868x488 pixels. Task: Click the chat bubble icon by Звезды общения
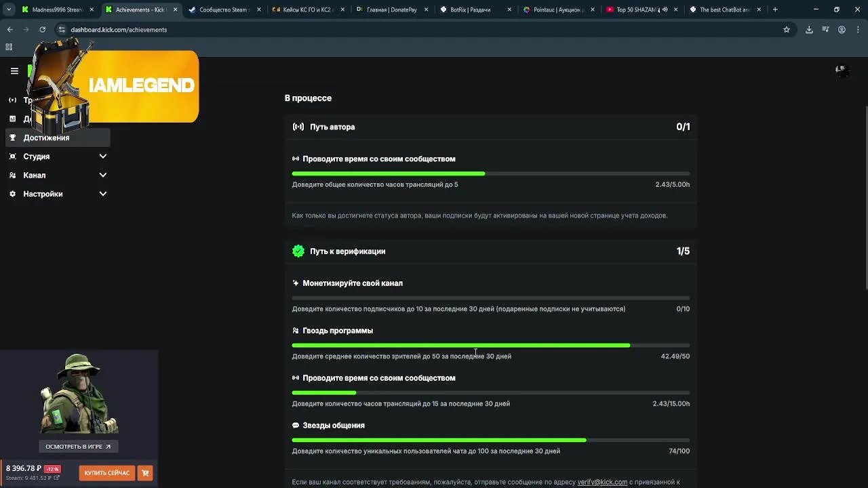296,426
